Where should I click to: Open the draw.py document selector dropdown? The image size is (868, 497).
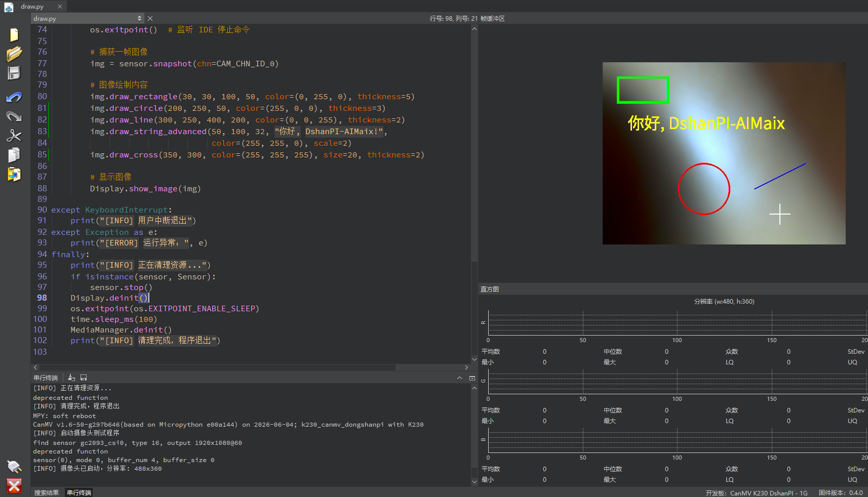coord(88,18)
